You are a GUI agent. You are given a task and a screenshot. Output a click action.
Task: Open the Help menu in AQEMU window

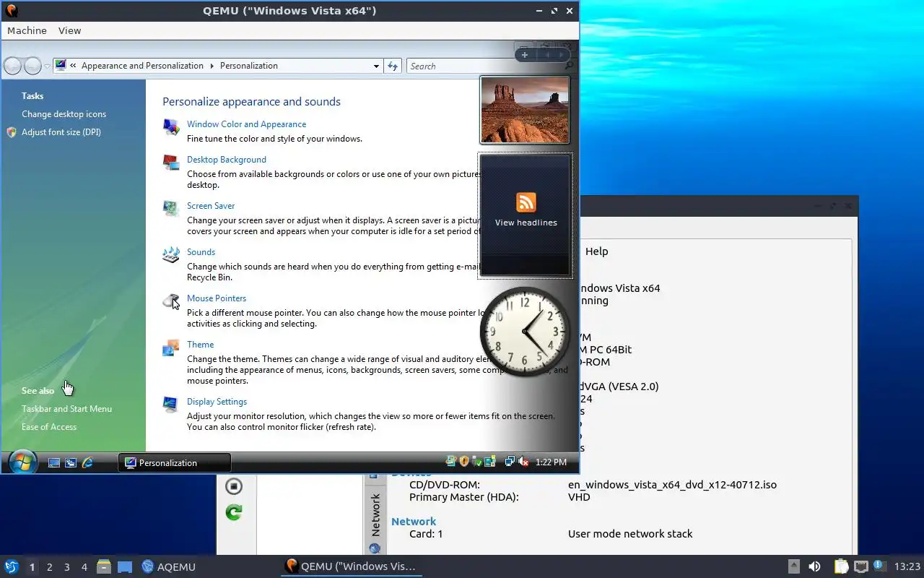[x=596, y=251]
